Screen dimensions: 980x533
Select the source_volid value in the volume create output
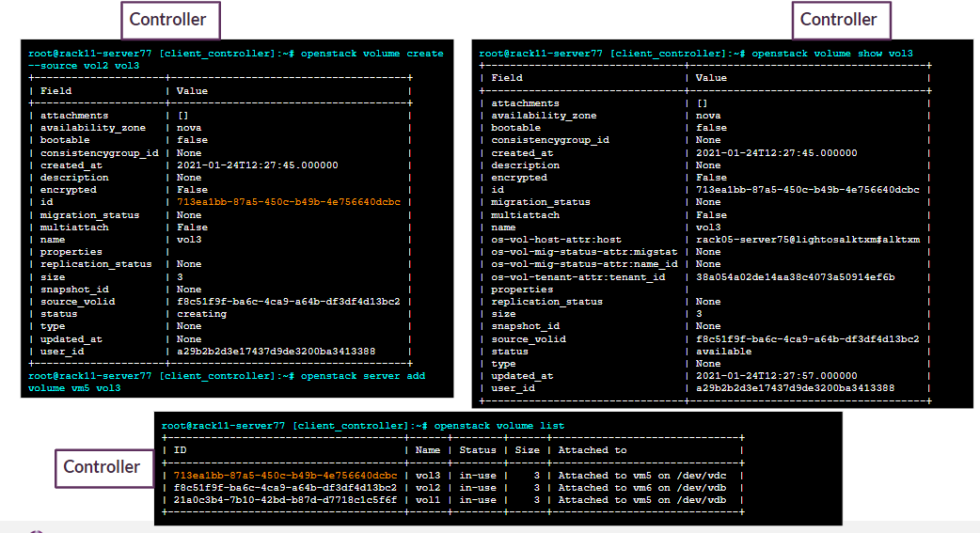click(289, 301)
